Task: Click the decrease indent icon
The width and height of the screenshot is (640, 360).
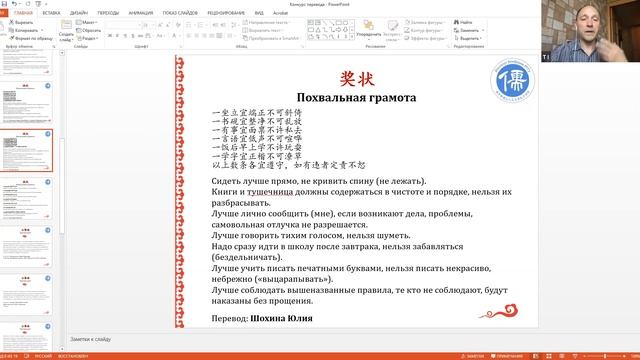Action: click(x=215, y=26)
